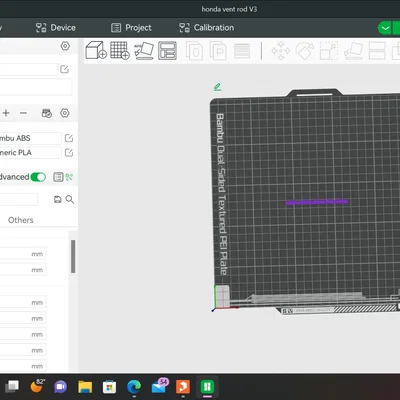Select the purple rod object on the plate
This screenshot has width=400, height=400.
(x=317, y=202)
